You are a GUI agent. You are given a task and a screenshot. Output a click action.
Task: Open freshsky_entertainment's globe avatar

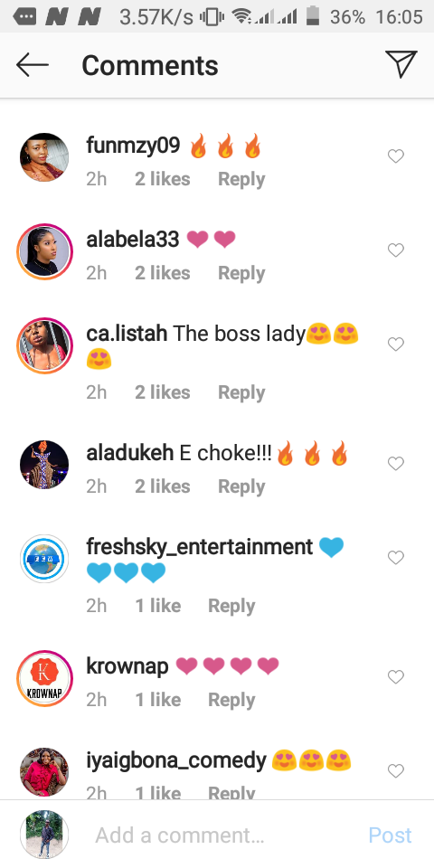(44, 559)
